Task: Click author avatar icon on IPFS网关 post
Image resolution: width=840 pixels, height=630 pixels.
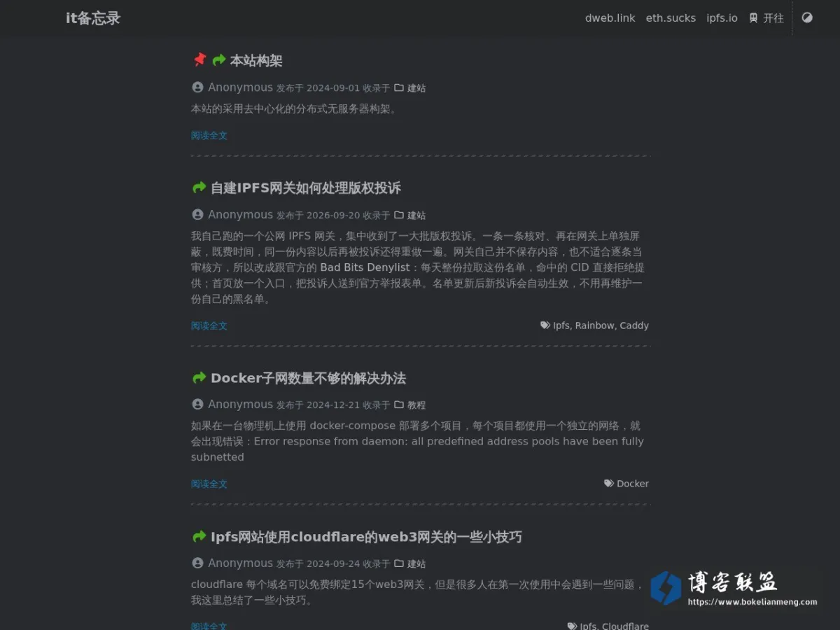Action: click(197, 215)
